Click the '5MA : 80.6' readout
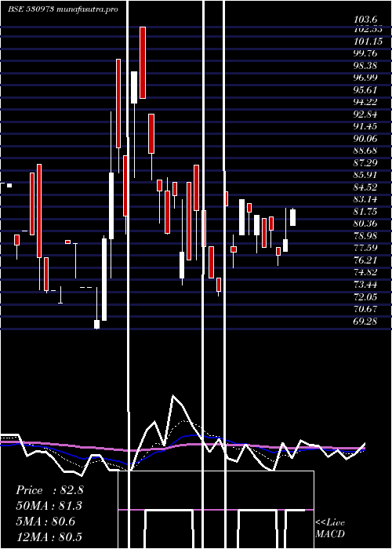The height and width of the screenshot is (549, 392). tap(45, 522)
